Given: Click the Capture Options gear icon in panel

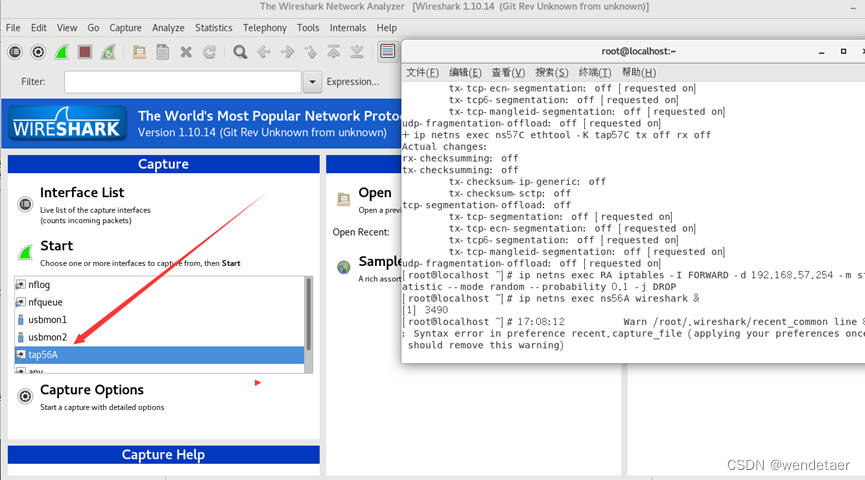Looking at the screenshot, I should coord(25,396).
